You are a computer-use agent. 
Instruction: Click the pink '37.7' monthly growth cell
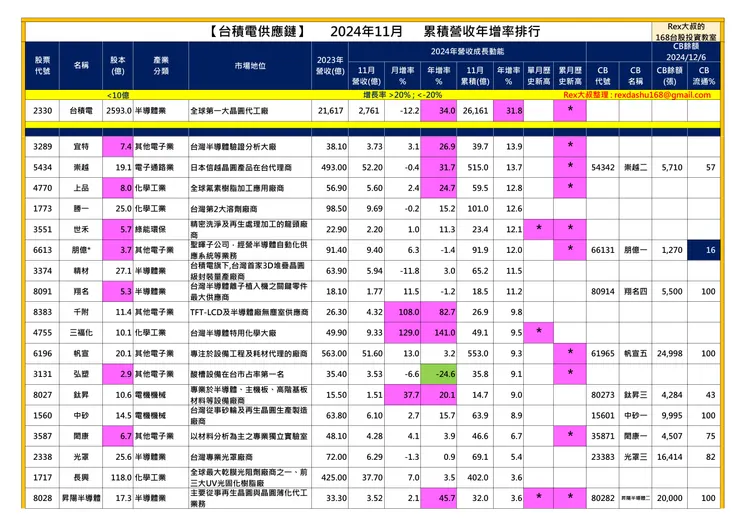click(x=403, y=395)
